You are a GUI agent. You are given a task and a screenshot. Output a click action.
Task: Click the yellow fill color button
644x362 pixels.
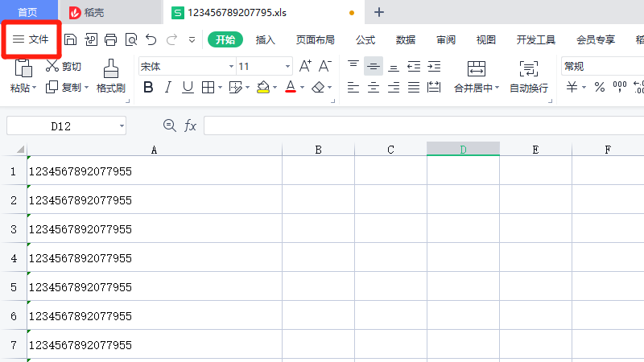(262, 87)
